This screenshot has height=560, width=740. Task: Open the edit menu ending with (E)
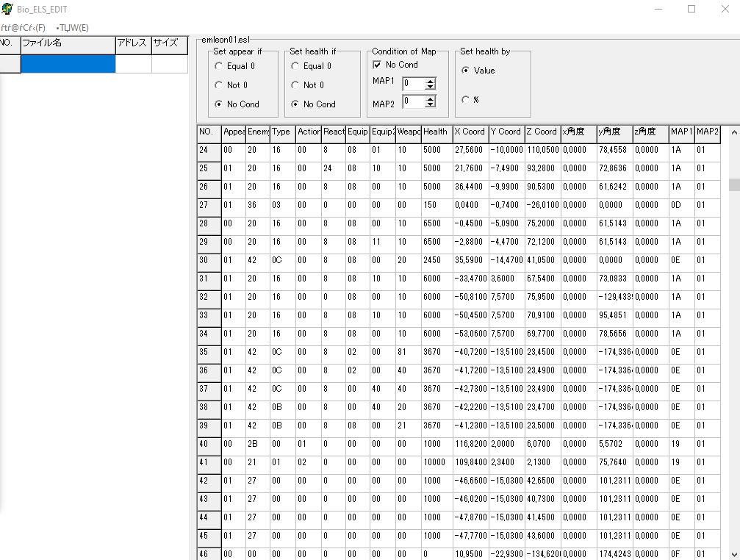coord(72,28)
